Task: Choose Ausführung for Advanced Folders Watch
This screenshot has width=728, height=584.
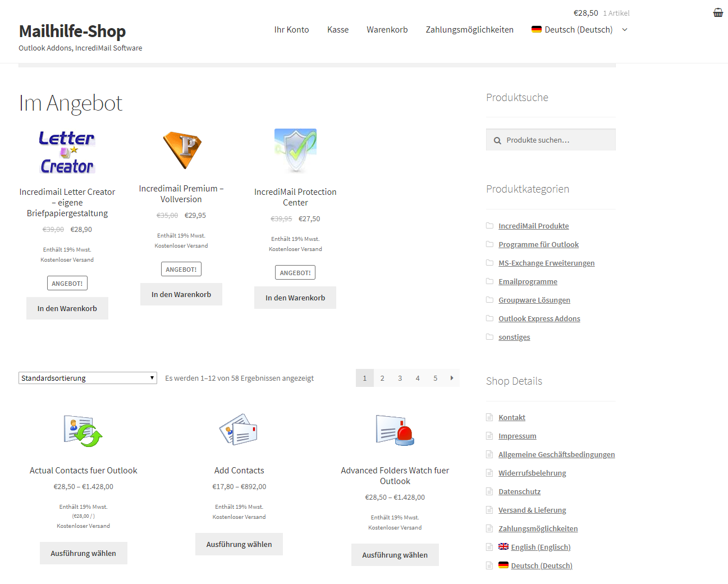Action: [x=395, y=555]
